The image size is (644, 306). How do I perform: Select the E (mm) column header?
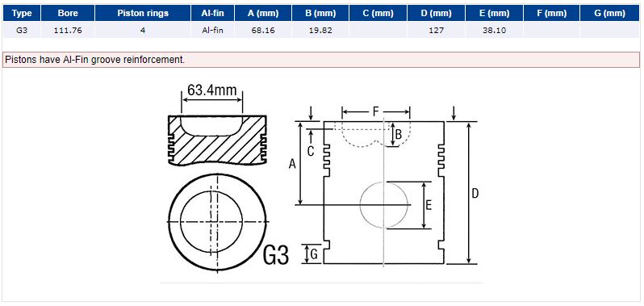(494, 13)
